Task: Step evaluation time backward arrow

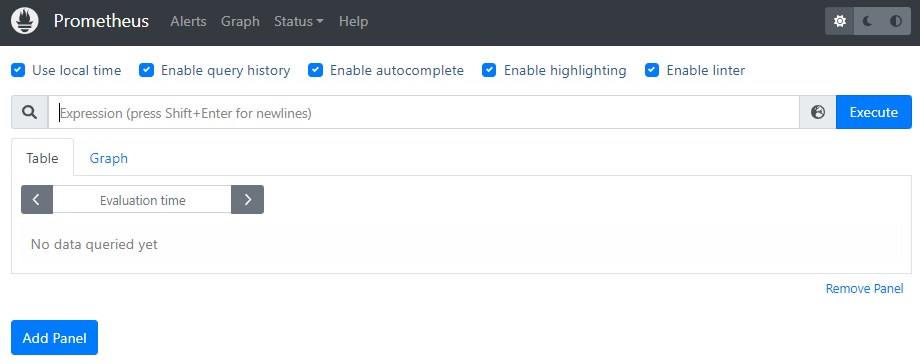Action: point(36,200)
